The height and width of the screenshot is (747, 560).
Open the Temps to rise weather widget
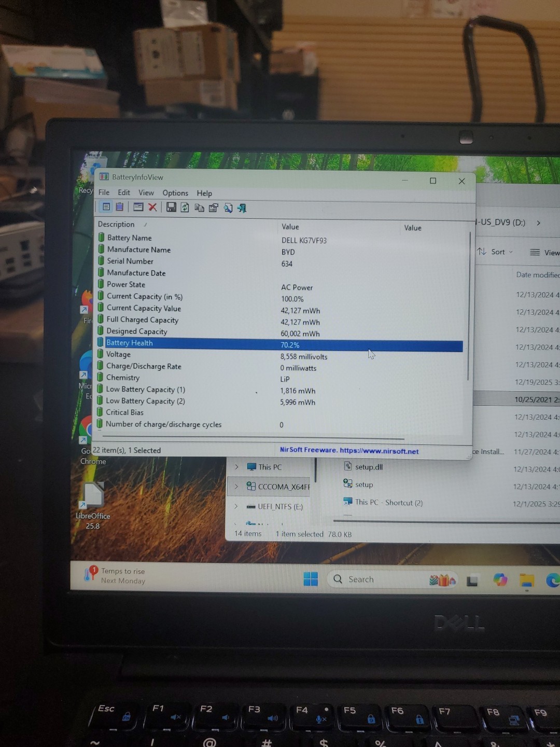tap(115, 575)
